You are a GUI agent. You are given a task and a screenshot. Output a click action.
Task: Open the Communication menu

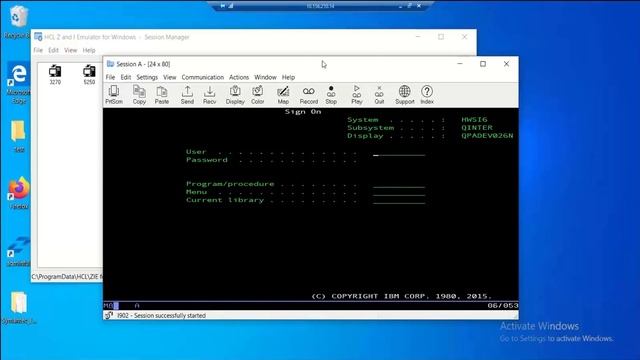[x=203, y=77]
